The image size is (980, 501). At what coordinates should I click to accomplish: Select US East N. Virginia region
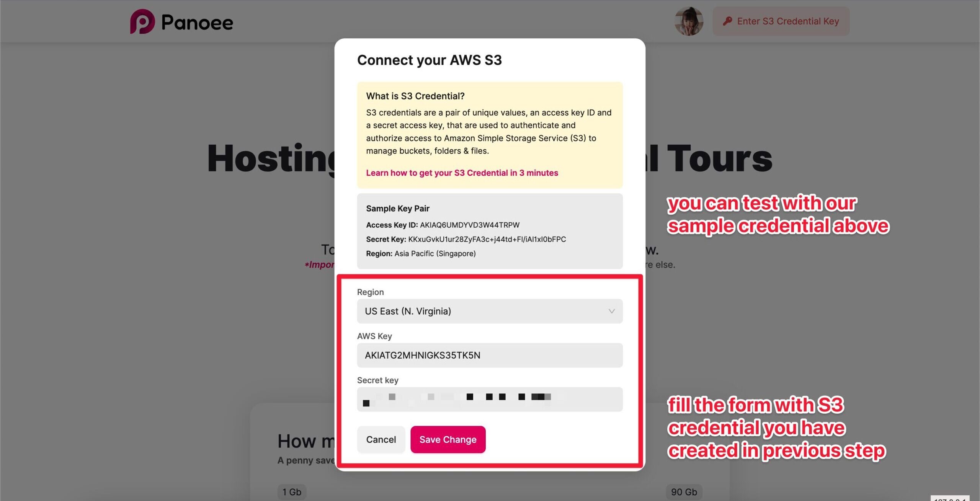click(489, 311)
